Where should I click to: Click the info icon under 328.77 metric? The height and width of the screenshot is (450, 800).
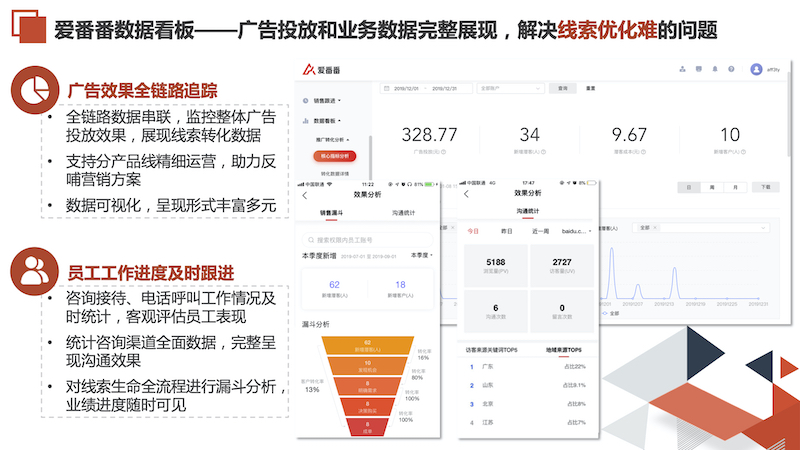443,152
